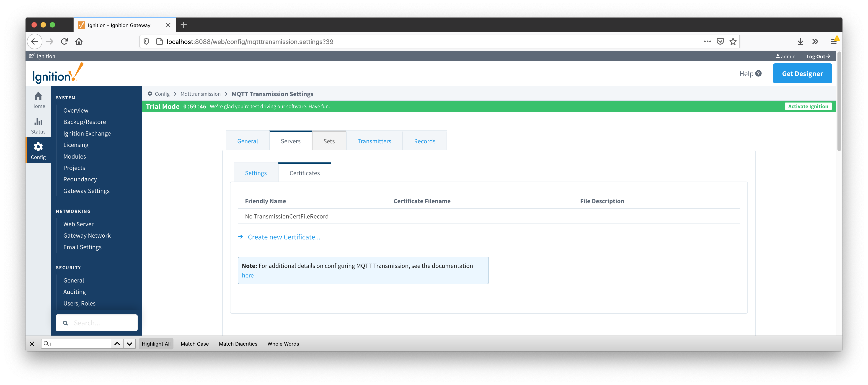This screenshot has width=868, height=385.
Task: Open Overview in System menu
Action: [x=76, y=110]
